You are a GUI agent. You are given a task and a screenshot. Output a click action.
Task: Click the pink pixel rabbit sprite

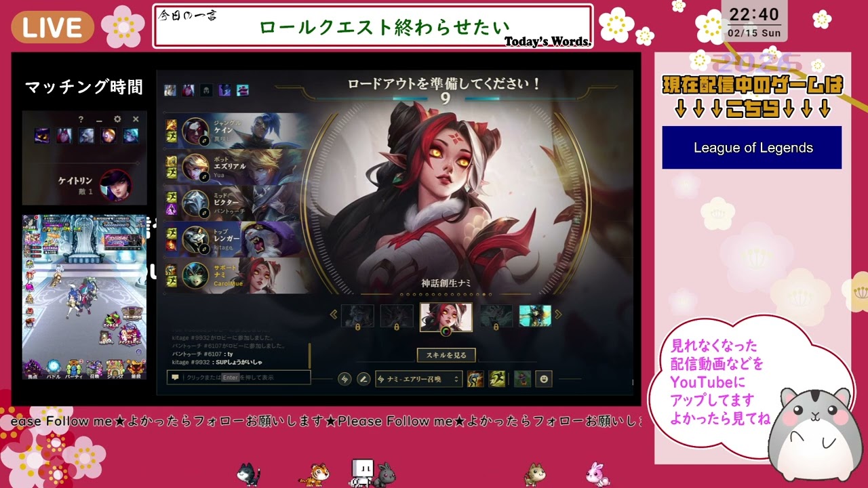[x=597, y=474]
